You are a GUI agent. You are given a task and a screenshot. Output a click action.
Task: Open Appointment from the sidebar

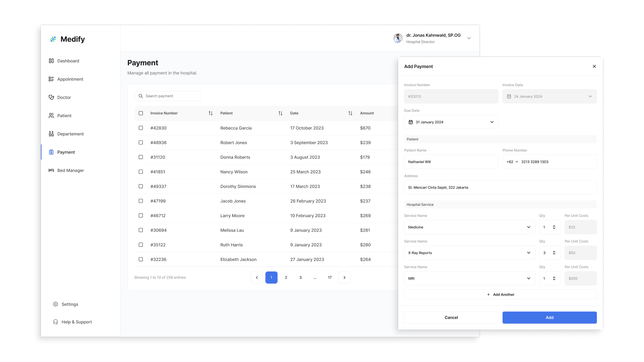click(x=70, y=79)
